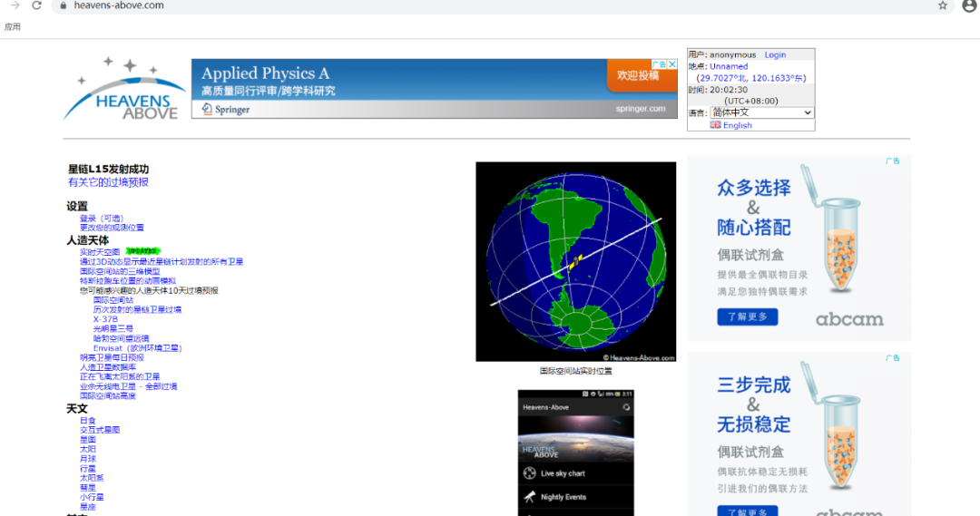Open the 有关它的过境预报 link
980x516 pixels.
(108, 182)
